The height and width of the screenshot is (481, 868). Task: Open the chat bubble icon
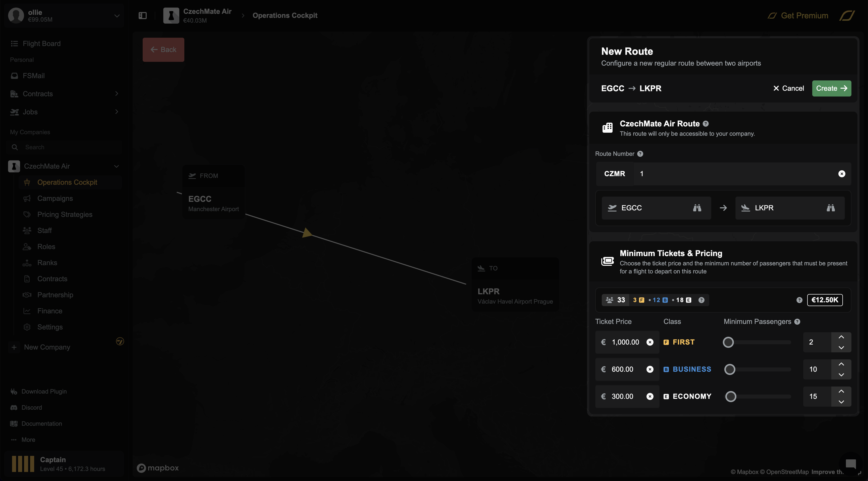point(850,463)
